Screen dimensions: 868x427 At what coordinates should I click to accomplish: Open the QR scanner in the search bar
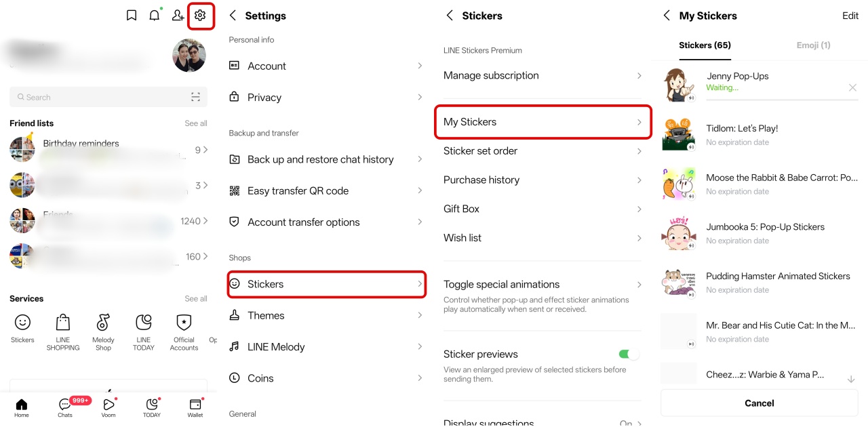tap(195, 97)
